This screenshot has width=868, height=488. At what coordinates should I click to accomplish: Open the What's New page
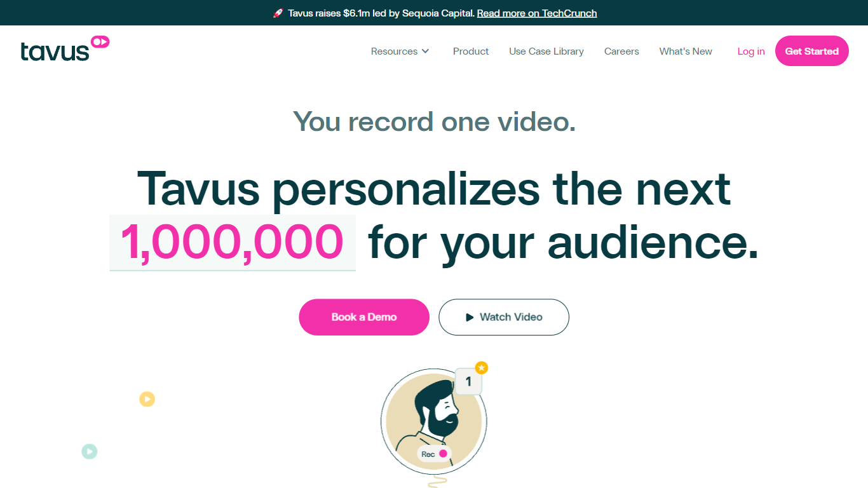click(x=686, y=51)
